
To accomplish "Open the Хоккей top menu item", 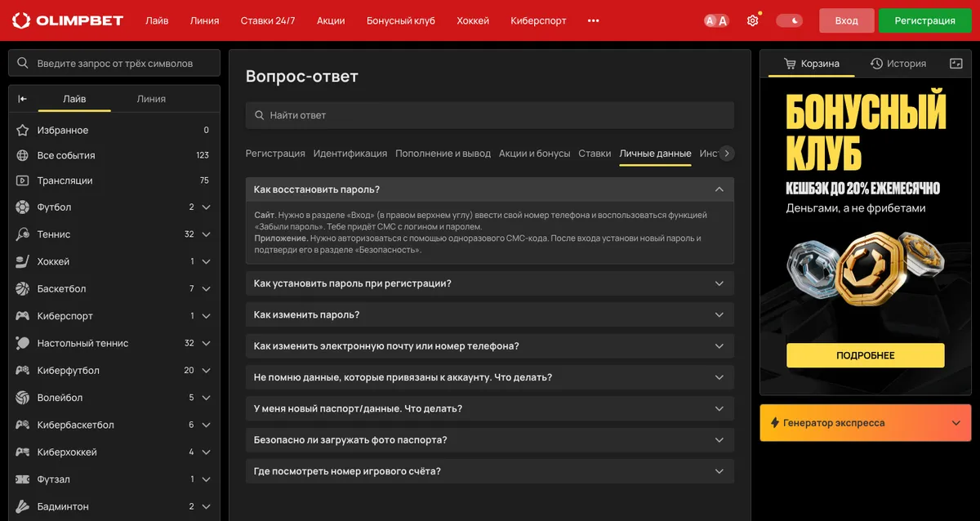I will [x=473, y=20].
